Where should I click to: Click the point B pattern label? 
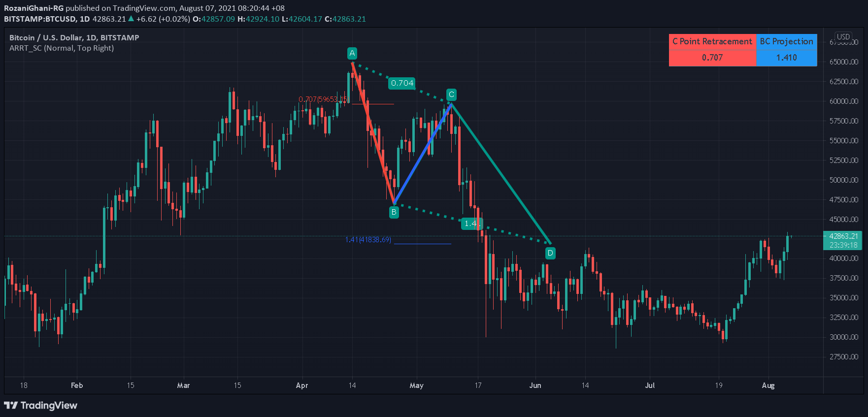pos(394,212)
